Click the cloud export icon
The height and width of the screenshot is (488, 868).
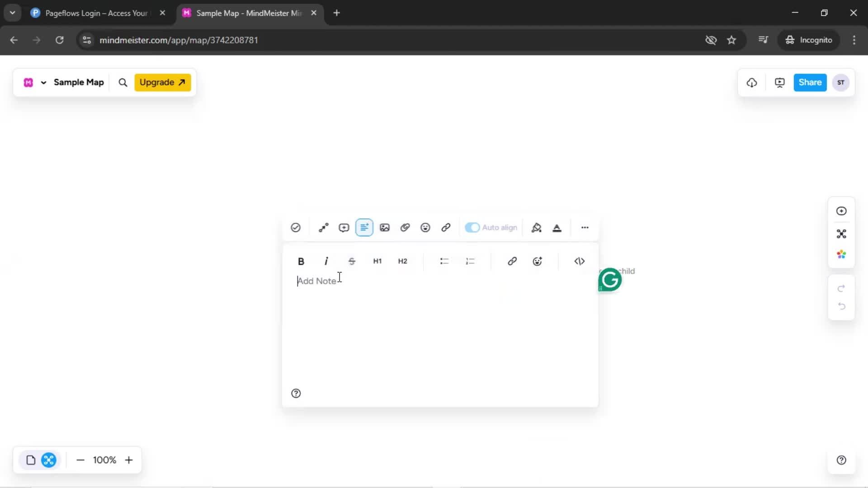tap(752, 83)
